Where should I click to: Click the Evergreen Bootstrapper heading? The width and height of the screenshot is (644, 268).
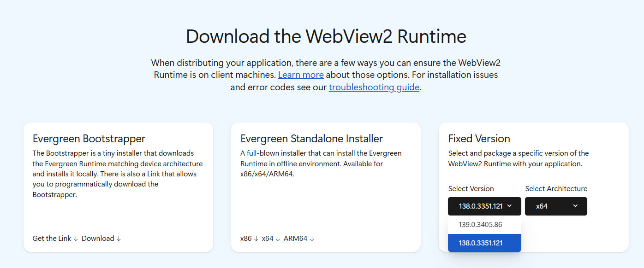pyautogui.click(x=89, y=139)
